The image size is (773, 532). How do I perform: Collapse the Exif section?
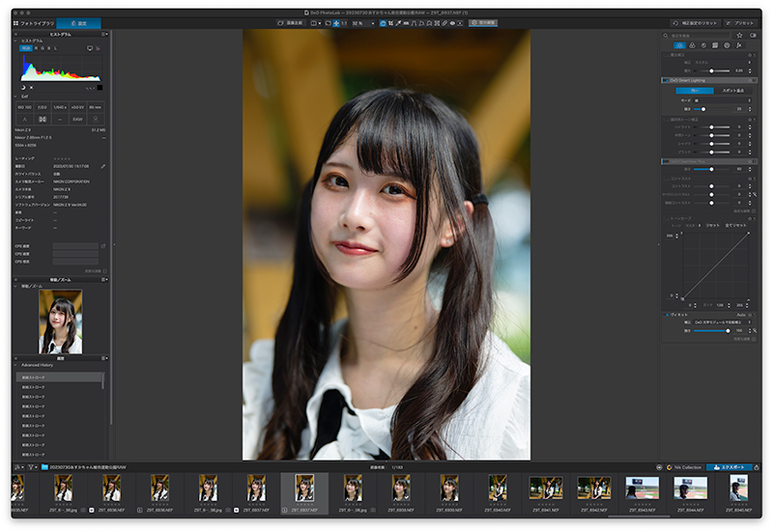pos(15,97)
